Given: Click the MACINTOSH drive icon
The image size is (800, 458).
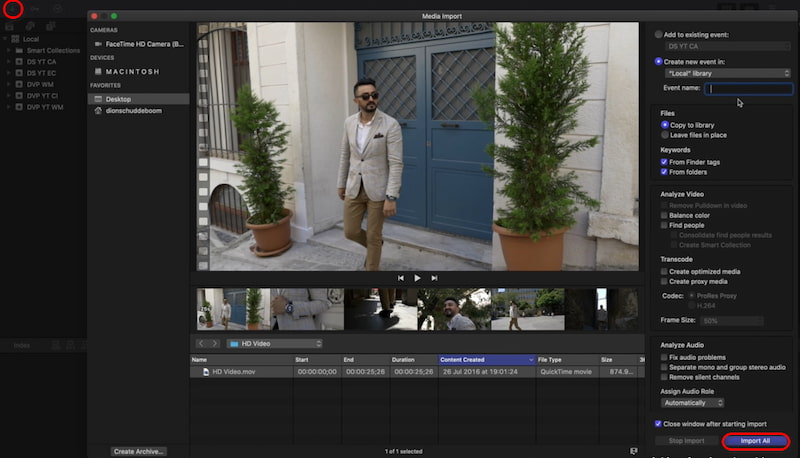Looking at the screenshot, I should [98, 71].
